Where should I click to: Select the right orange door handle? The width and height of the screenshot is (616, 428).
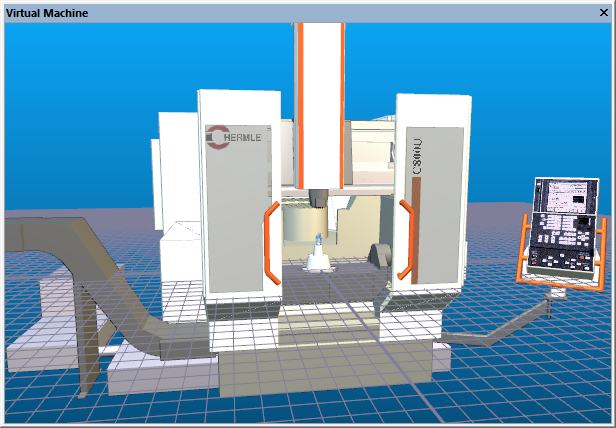(407, 239)
